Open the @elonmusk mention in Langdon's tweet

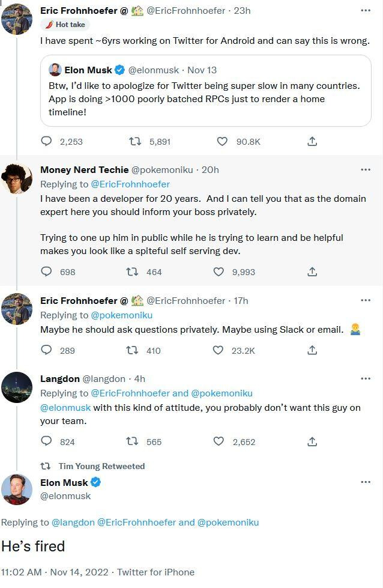pyautogui.click(x=65, y=408)
